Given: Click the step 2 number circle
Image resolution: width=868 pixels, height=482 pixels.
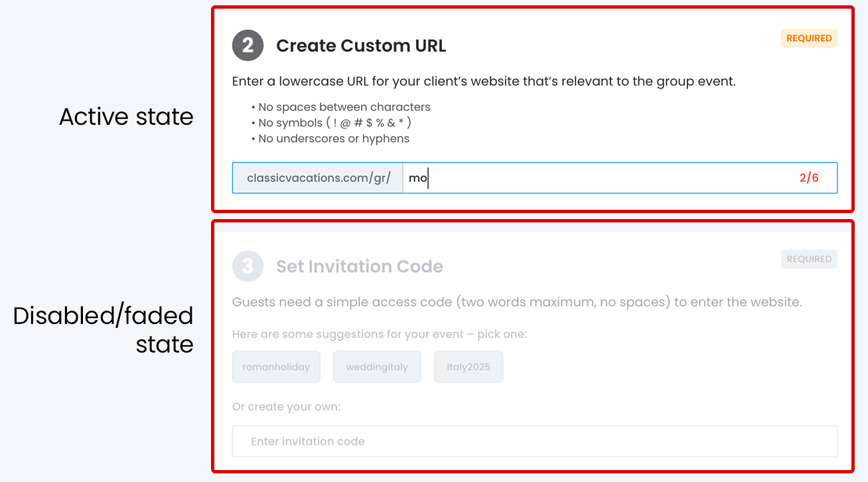Looking at the screenshot, I should [x=248, y=45].
